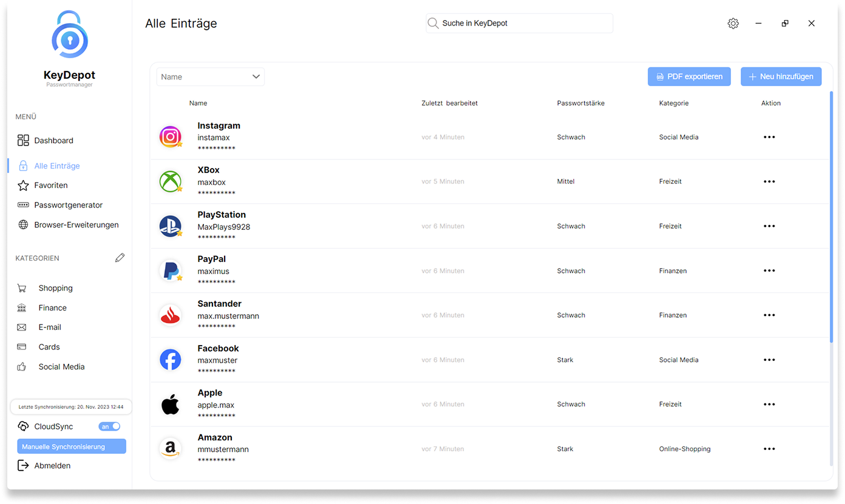Click the Mittel password strength cell

[x=566, y=181]
